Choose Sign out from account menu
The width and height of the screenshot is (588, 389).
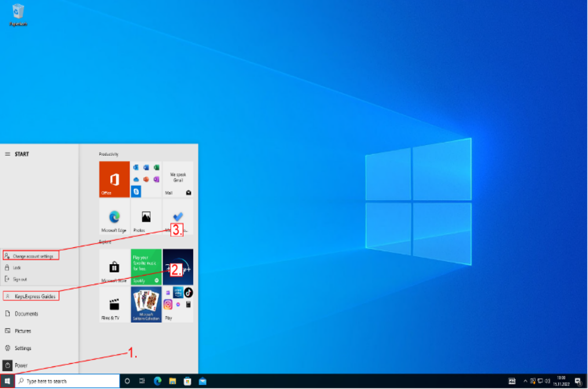(x=19, y=279)
